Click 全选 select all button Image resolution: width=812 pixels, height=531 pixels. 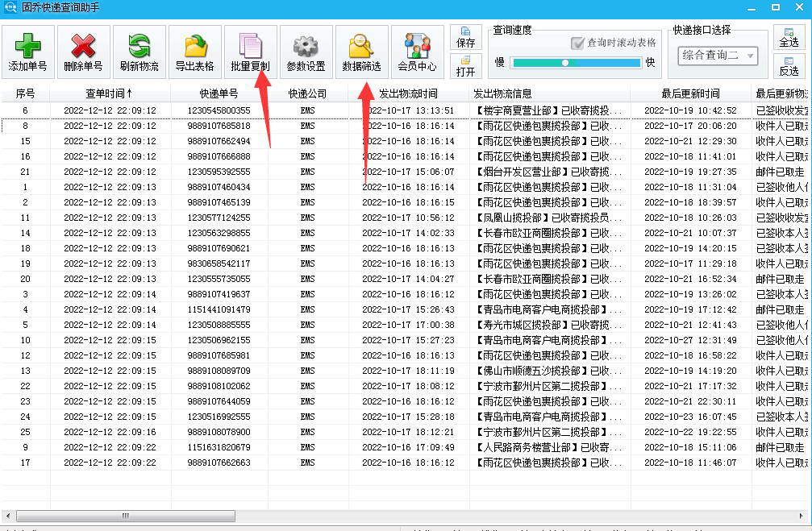789,37
